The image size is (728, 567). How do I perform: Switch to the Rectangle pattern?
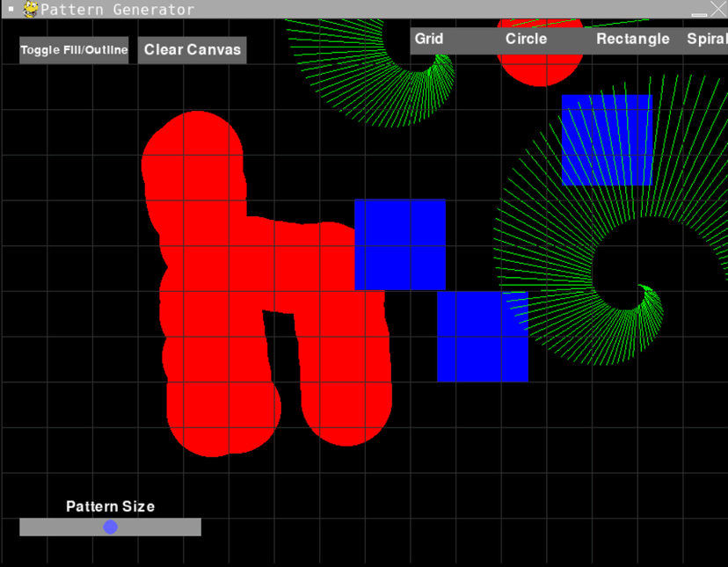coord(632,40)
